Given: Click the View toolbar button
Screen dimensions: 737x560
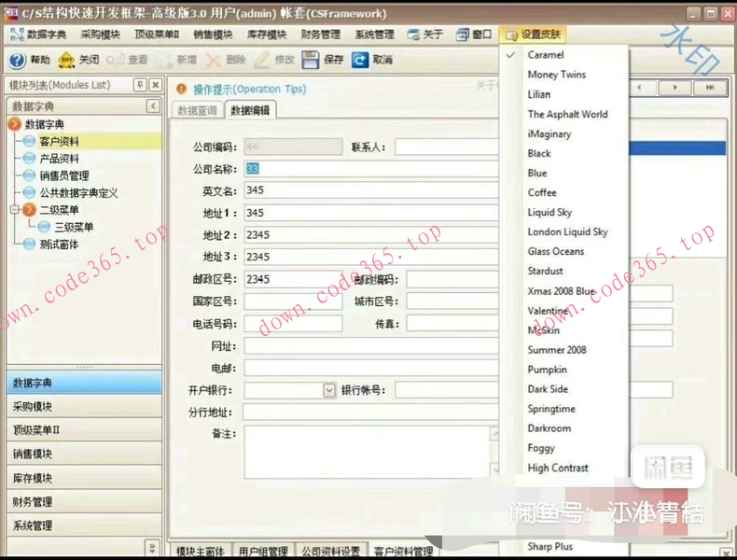Looking at the screenshot, I should (x=127, y=60).
